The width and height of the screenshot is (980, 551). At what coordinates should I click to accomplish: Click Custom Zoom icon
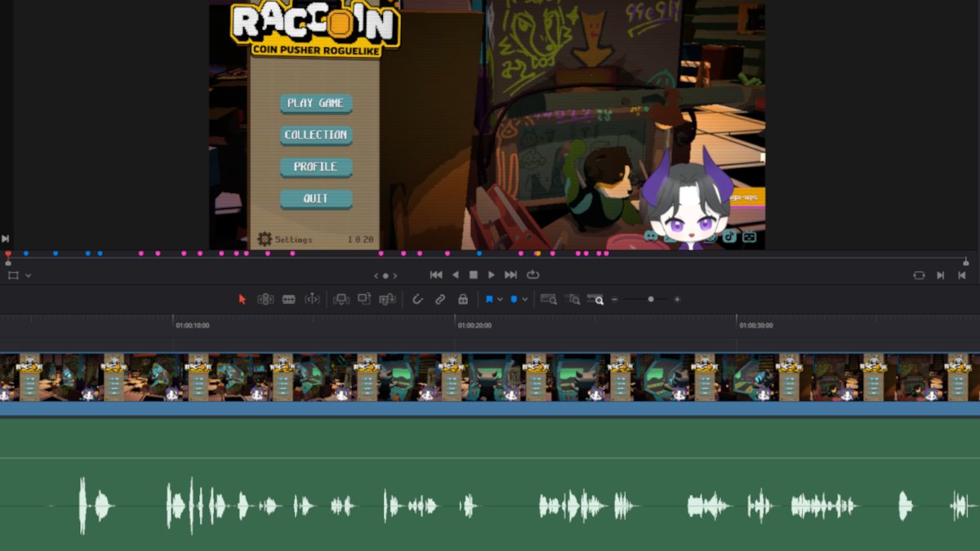point(595,300)
